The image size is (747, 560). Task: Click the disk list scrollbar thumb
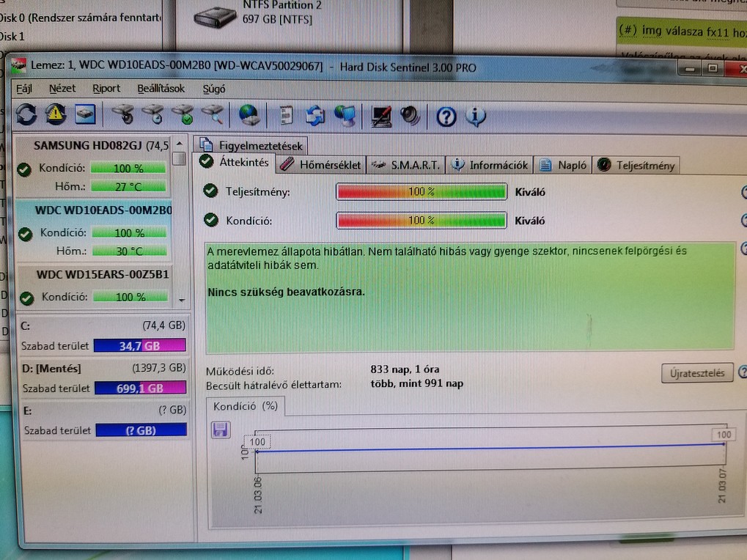[179, 158]
